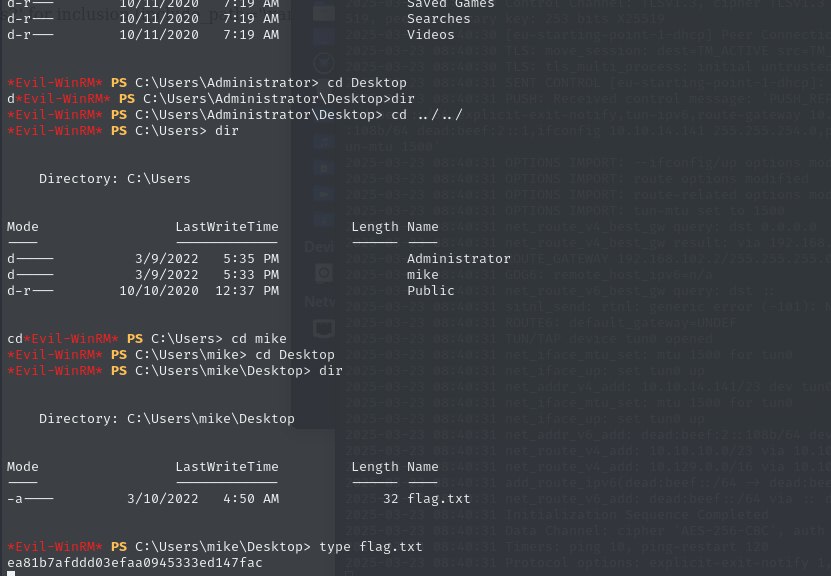Select the d-r--- mode of the Public row
Viewport: 831px width, 576px height.
(x=30, y=290)
